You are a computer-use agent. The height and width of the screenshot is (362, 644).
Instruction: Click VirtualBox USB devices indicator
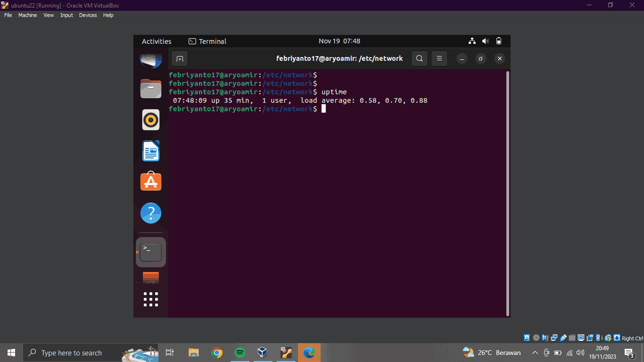(563, 338)
